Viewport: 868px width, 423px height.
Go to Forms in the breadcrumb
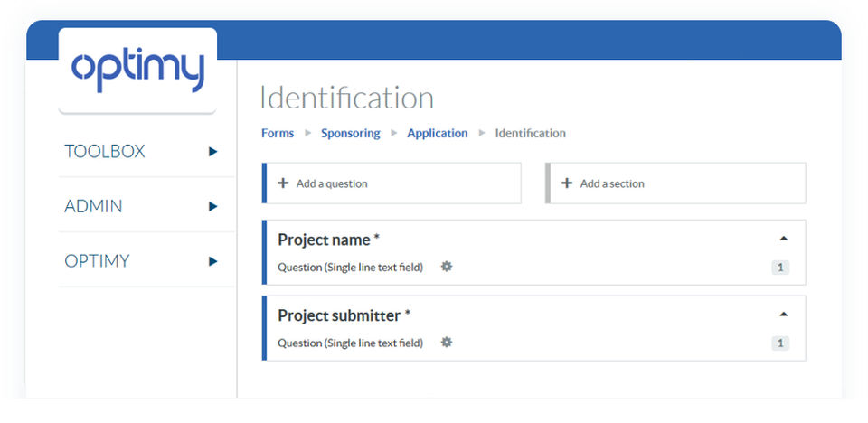[x=278, y=134]
